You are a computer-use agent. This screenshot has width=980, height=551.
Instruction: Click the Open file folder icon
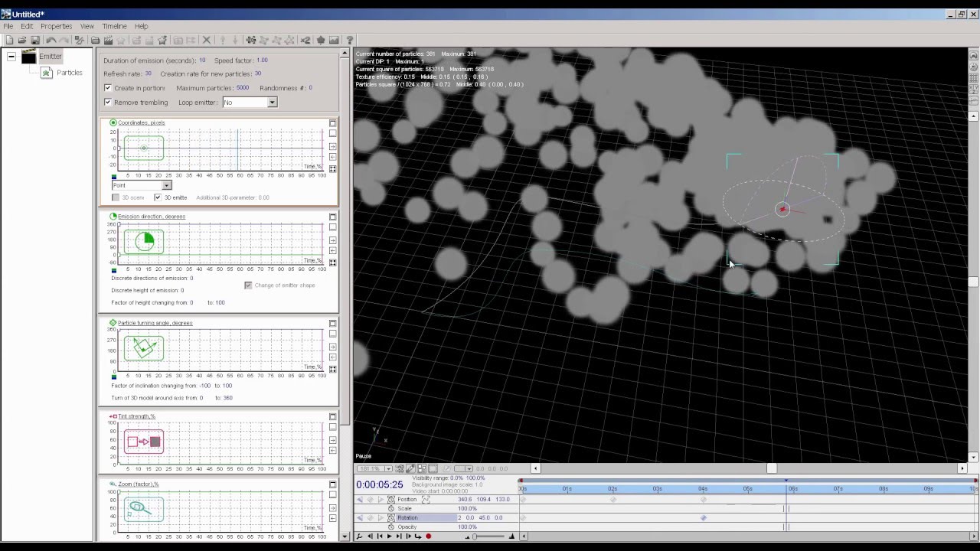22,40
